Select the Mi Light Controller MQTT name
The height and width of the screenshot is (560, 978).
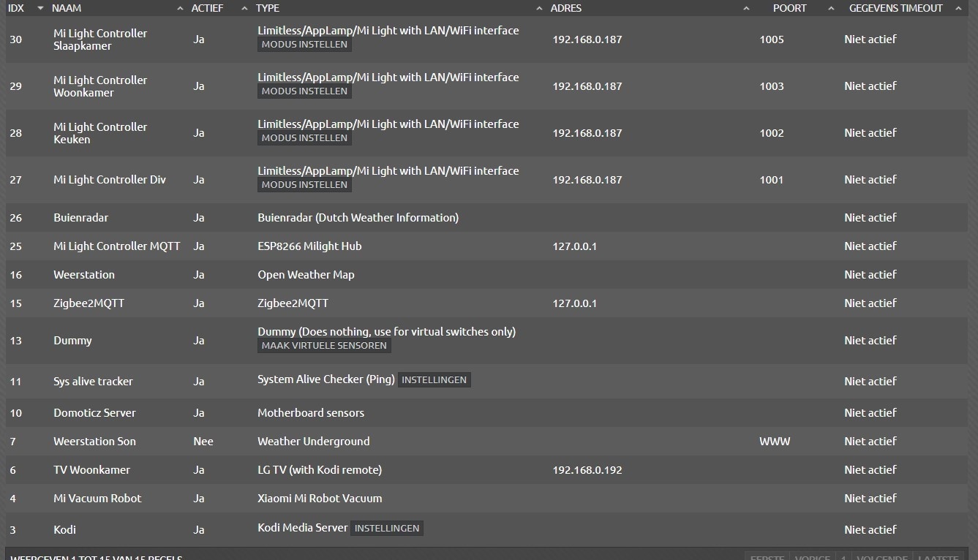[116, 246]
